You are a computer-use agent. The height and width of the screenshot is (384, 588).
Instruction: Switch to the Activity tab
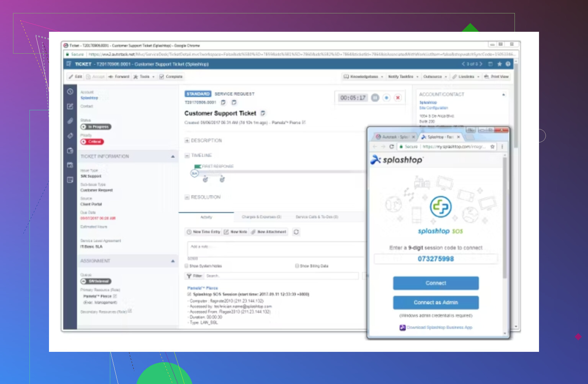point(206,217)
